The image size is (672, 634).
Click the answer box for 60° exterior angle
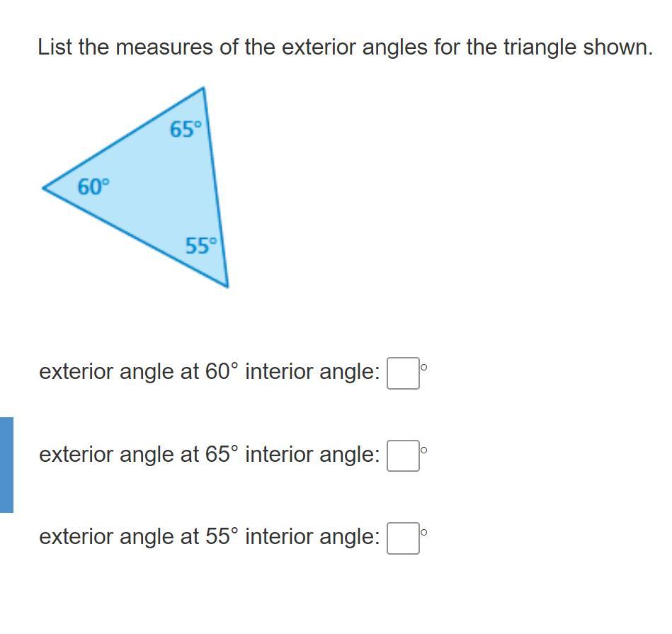click(403, 373)
